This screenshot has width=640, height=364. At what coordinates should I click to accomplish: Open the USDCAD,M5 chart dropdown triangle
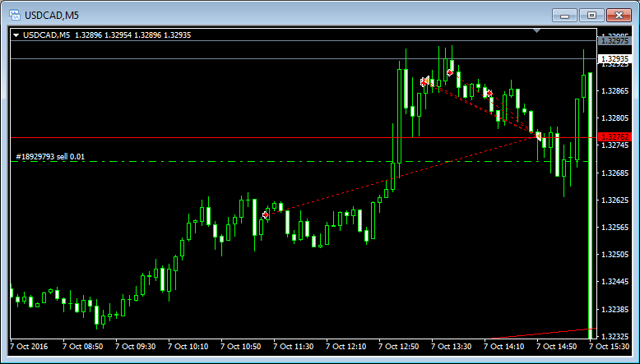point(16,35)
